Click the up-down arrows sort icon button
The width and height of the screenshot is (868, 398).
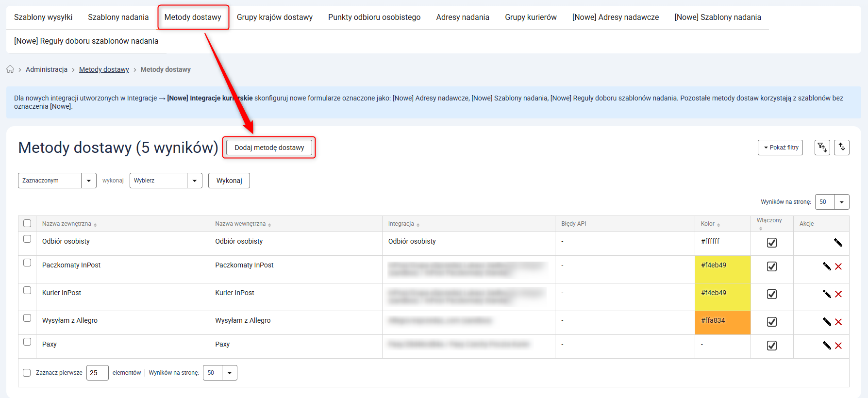pos(842,148)
